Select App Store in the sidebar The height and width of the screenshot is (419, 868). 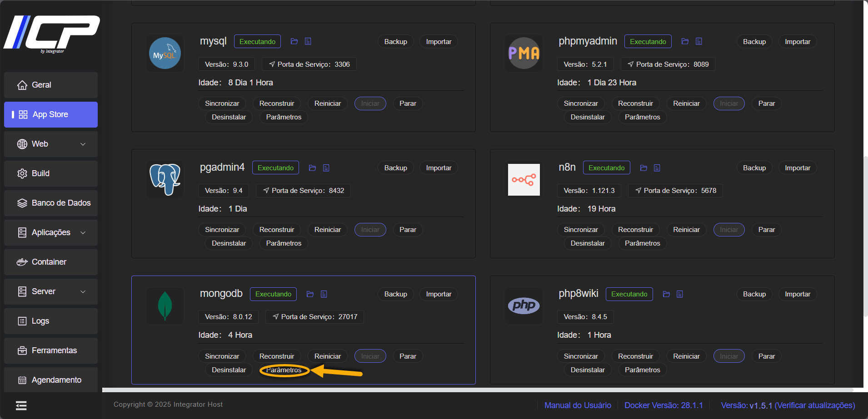(x=51, y=114)
